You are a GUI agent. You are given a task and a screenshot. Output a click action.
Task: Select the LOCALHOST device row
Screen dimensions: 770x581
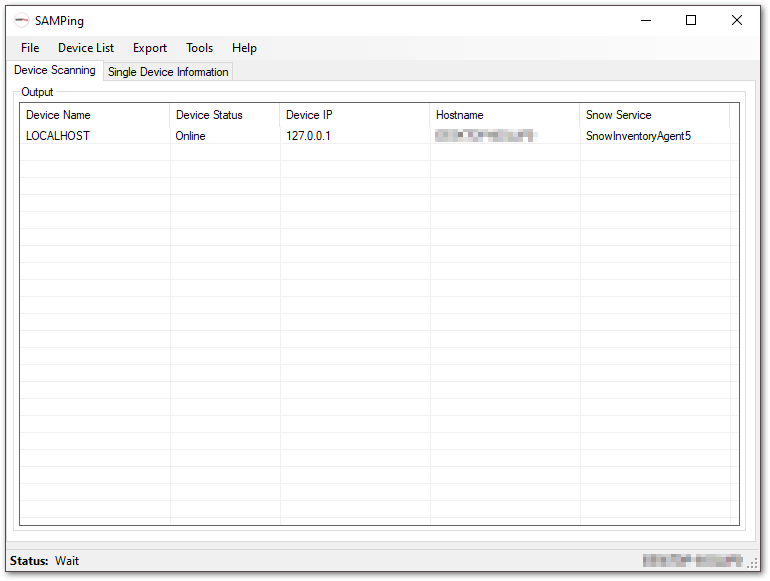click(58, 136)
